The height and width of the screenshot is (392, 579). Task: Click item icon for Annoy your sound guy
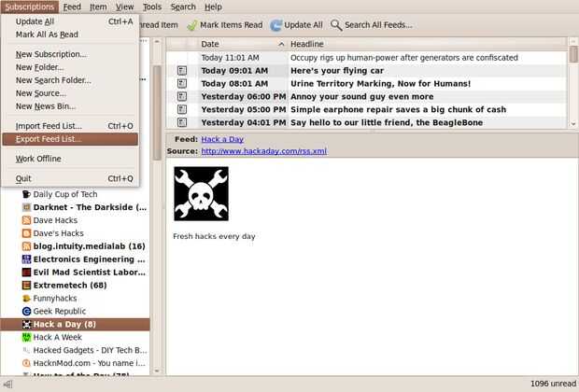(182, 96)
